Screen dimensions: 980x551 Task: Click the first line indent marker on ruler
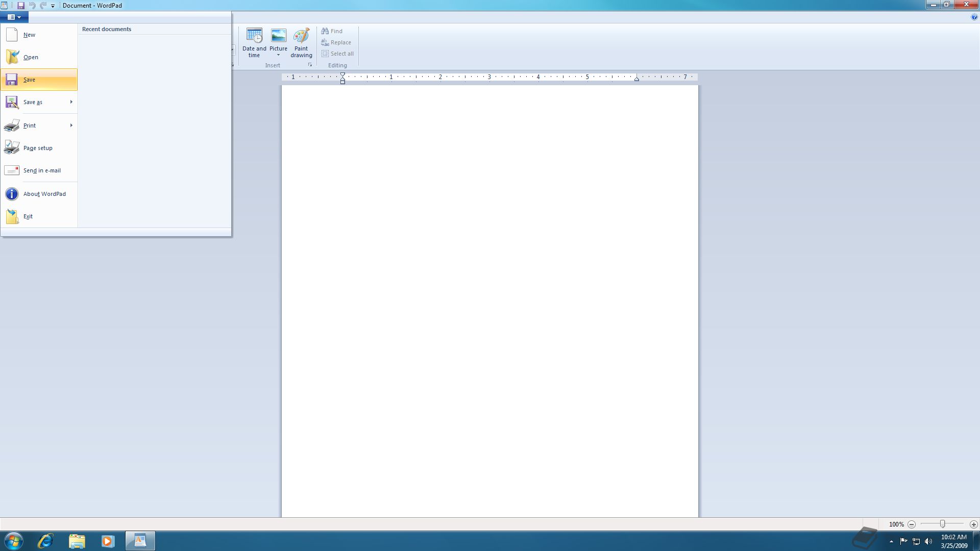coord(343,75)
